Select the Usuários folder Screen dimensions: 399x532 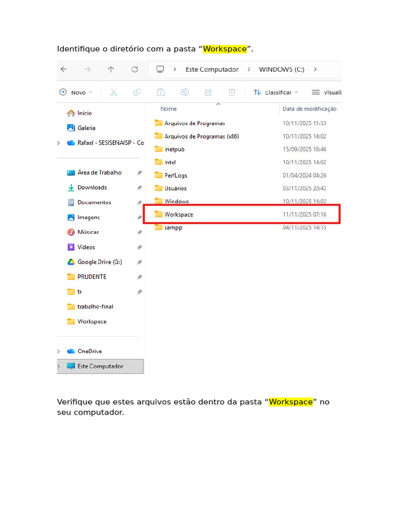click(170, 188)
